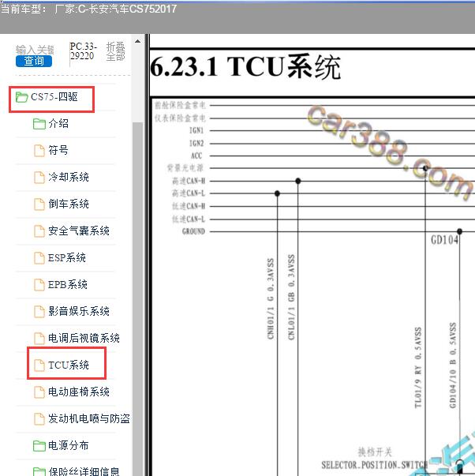Select the TCU系统 tree item

[69, 365]
